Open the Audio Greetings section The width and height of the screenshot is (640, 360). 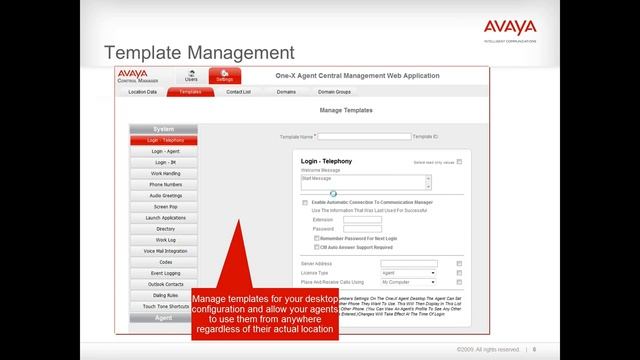(164, 196)
